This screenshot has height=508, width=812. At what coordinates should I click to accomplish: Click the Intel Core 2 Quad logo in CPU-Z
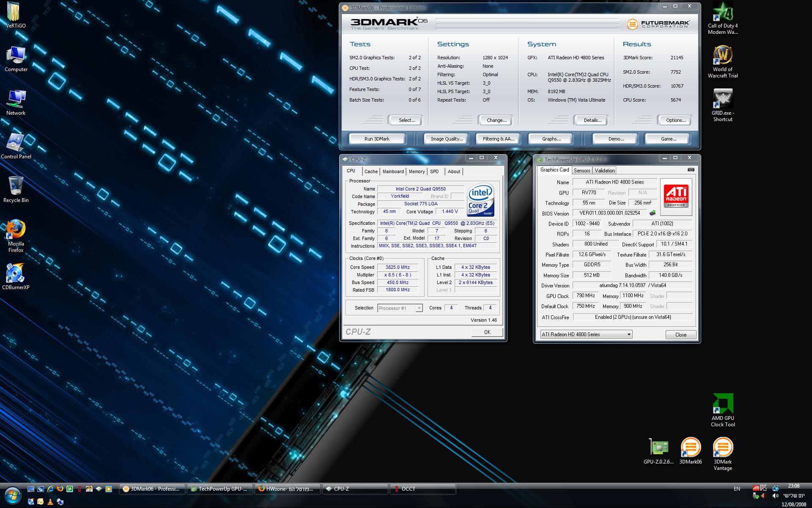481,200
